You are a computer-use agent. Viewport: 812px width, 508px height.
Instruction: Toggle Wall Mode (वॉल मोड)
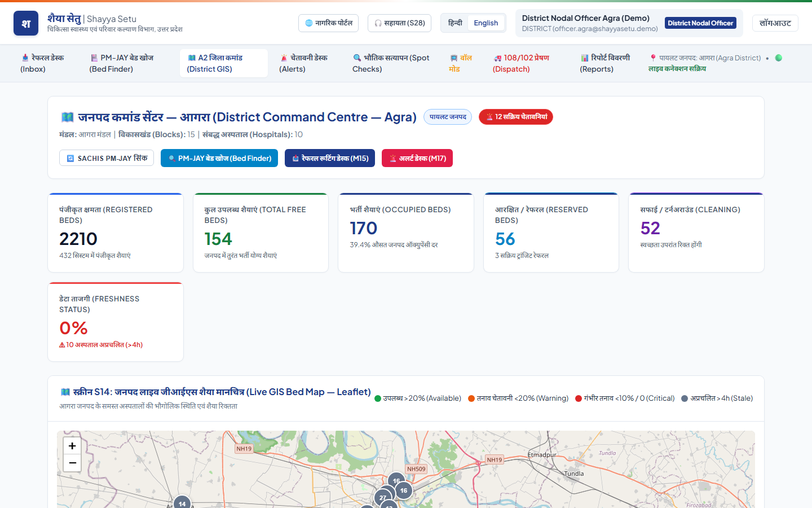(461, 63)
